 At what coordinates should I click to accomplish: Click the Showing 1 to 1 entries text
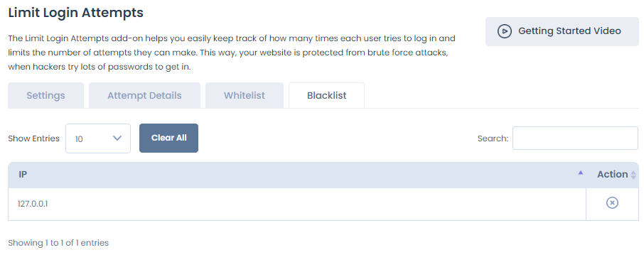pyautogui.click(x=58, y=243)
